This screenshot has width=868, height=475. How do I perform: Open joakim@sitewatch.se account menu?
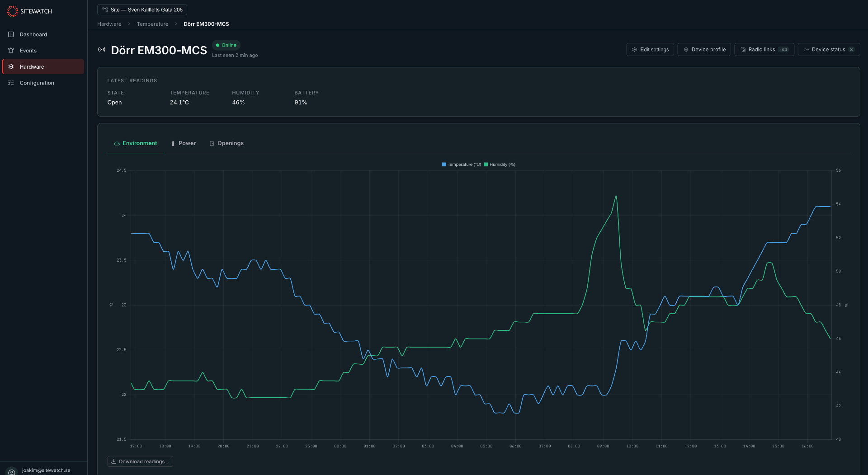[x=46, y=470]
